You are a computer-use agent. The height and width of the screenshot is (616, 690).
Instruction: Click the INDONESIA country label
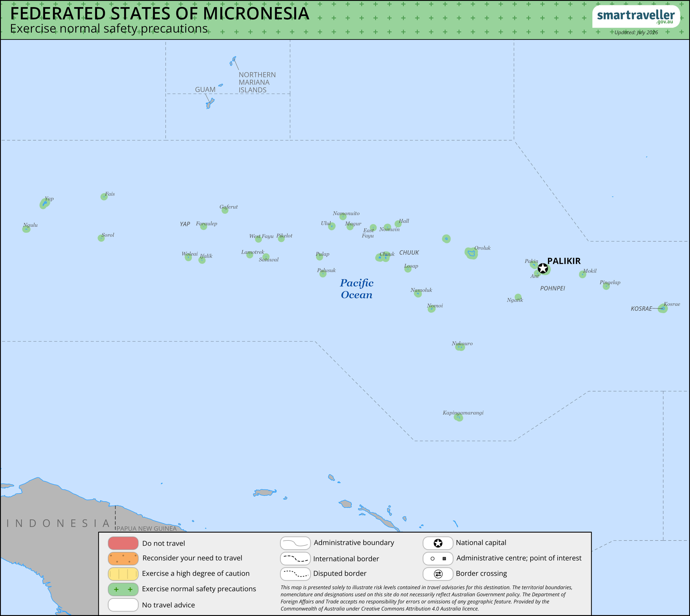(58, 523)
